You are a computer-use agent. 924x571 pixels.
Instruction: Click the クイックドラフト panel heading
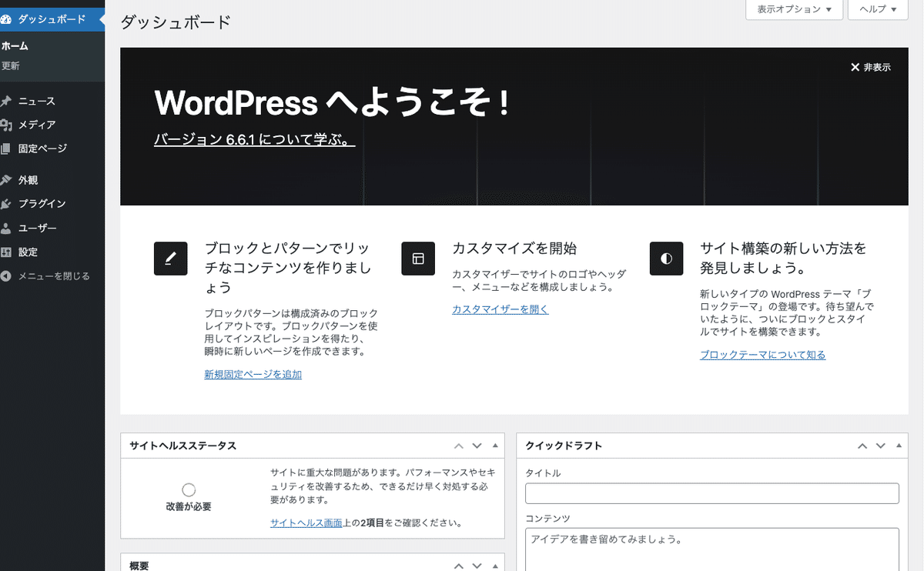564,446
